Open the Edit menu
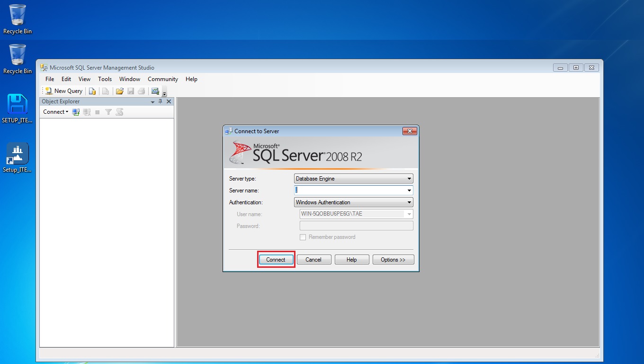This screenshot has height=364, width=644. [66, 79]
